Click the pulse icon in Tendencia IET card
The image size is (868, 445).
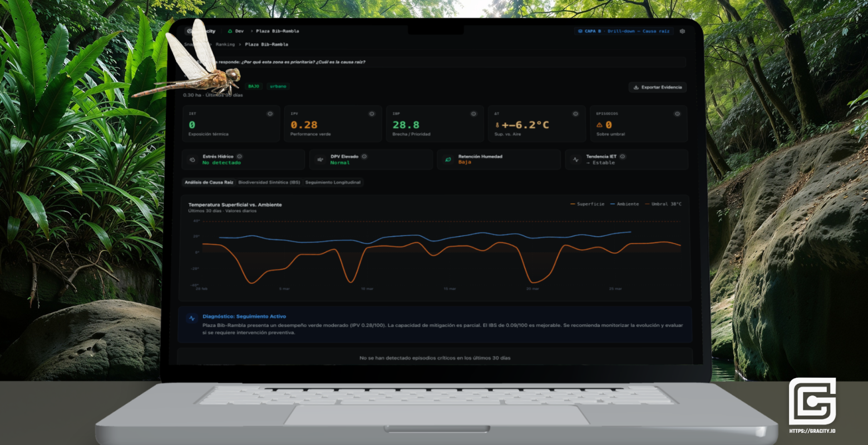[576, 160]
